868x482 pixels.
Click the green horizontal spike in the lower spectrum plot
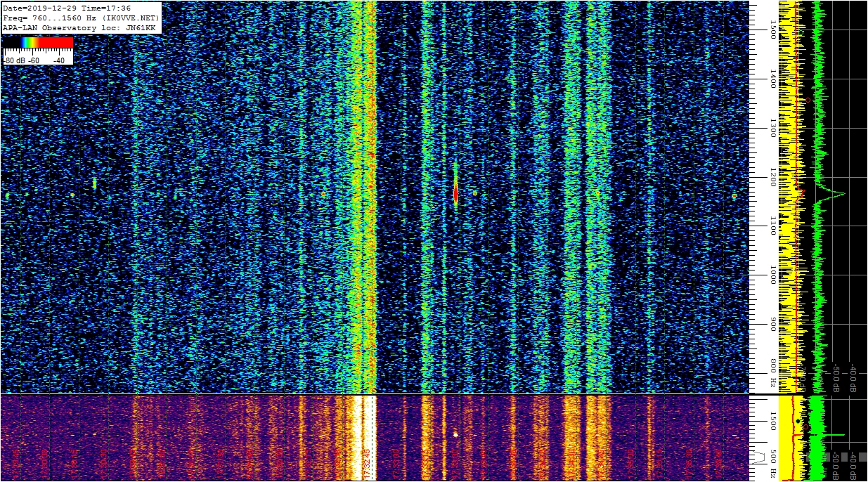(834, 435)
